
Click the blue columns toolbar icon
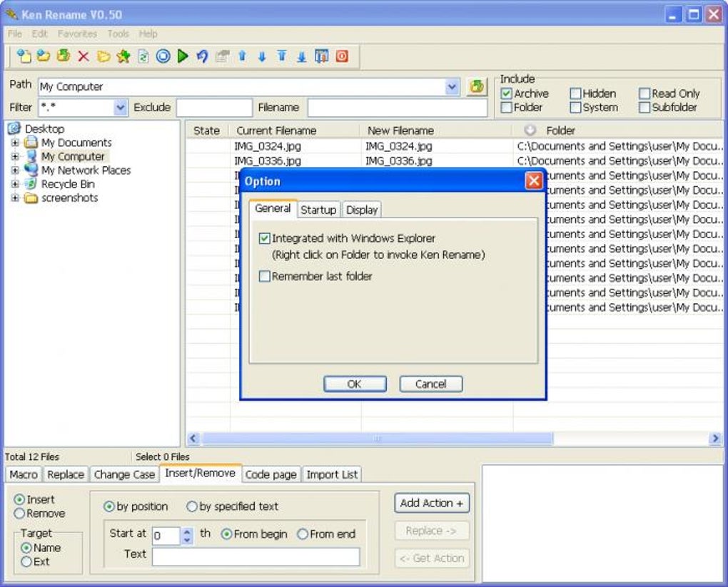(322, 56)
